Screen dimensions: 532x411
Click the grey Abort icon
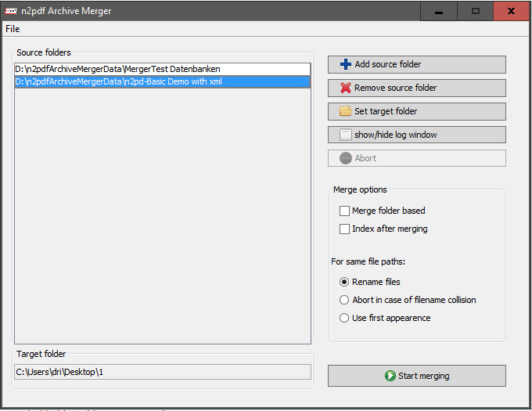pos(345,158)
